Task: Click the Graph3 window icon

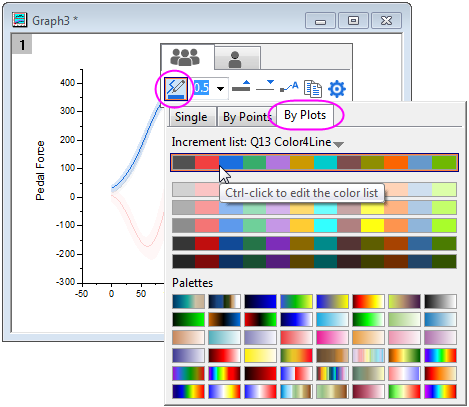Action: [x=19, y=20]
